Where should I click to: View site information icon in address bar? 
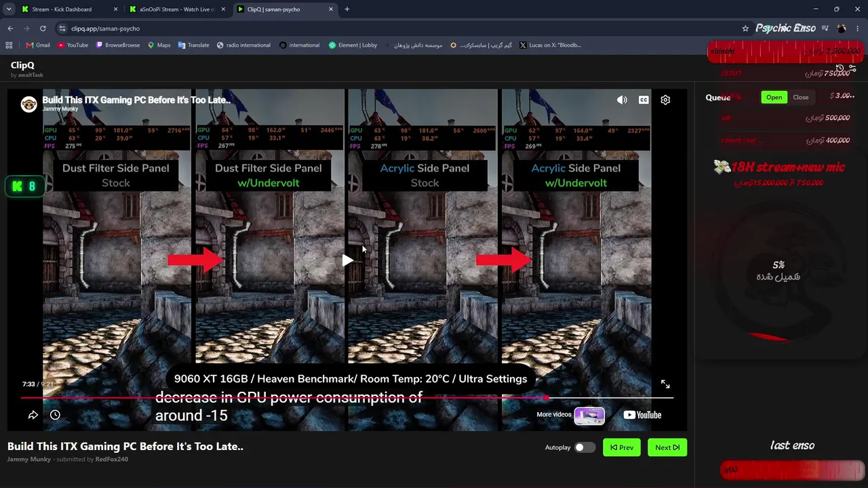click(62, 28)
